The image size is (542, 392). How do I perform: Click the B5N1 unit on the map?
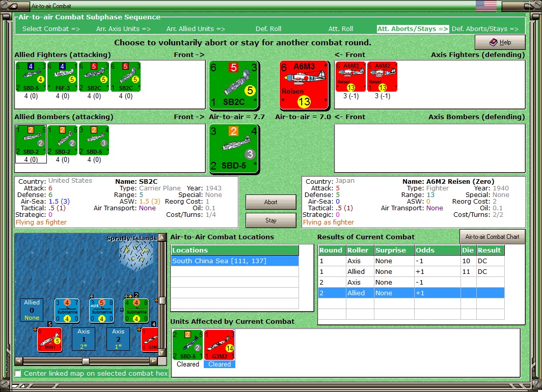(x=50, y=340)
